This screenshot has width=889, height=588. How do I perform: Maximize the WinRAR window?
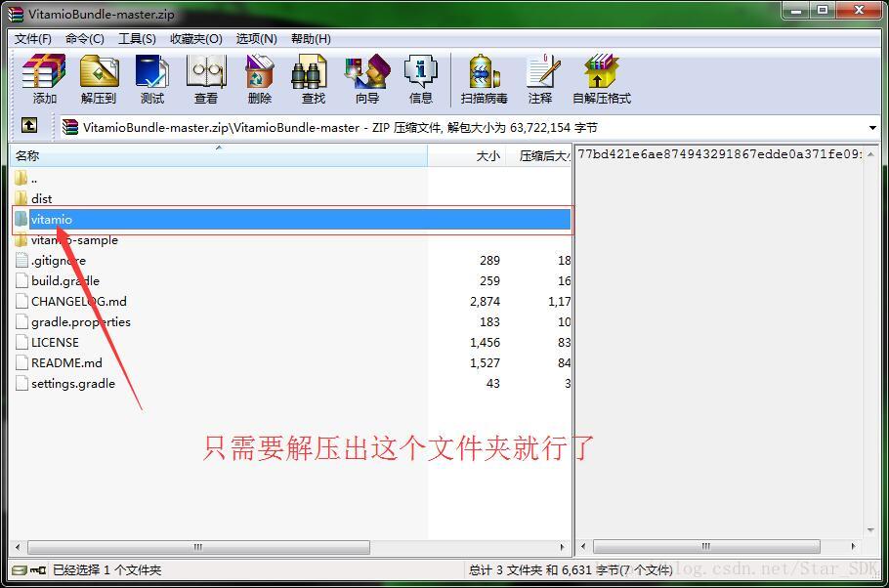tap(823, 10)
